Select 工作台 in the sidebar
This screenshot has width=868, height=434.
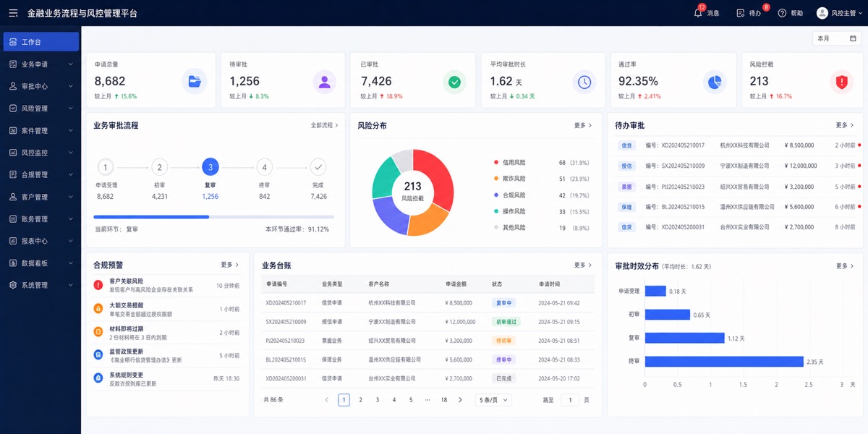[x=41, y=42]
